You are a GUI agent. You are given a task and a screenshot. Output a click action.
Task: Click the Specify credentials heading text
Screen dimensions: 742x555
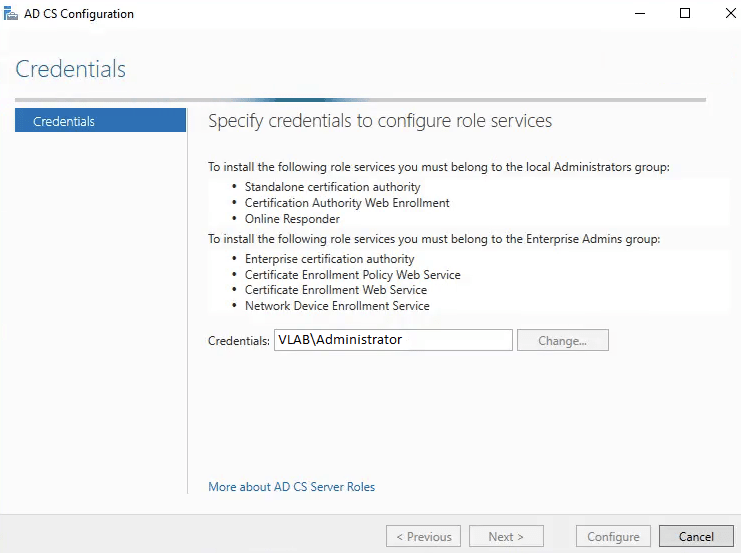[379, 121]
